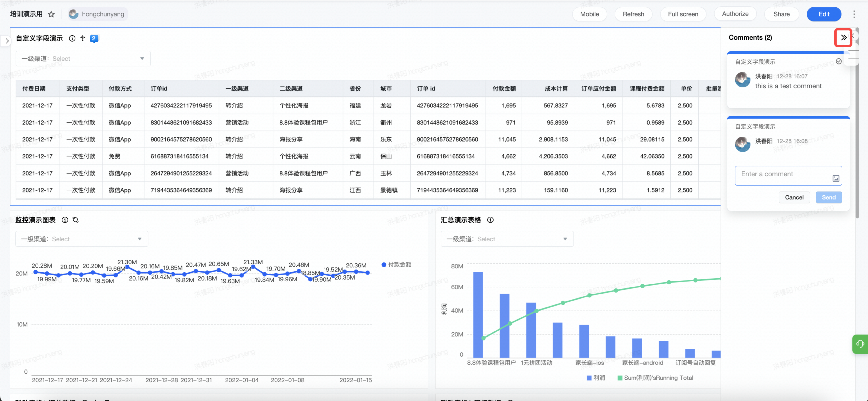Screen dimensions: 868x401
Task: Click the blue Edit button
Action: click(x=824, y=14)
